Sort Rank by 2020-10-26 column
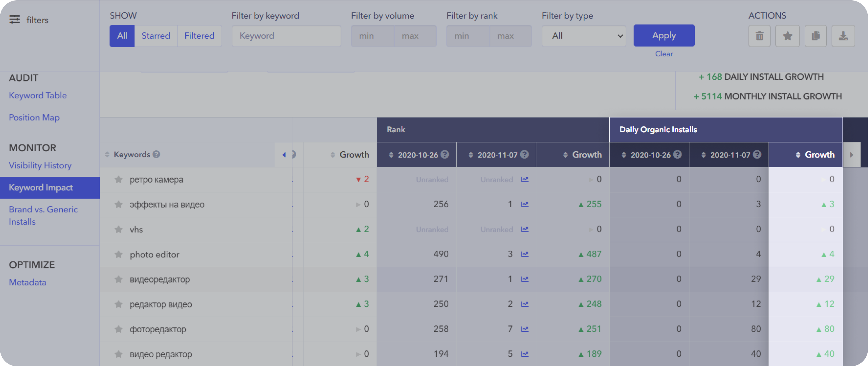Screen dimensions: 868x366 pyautogui.click(x=391, y=155)
